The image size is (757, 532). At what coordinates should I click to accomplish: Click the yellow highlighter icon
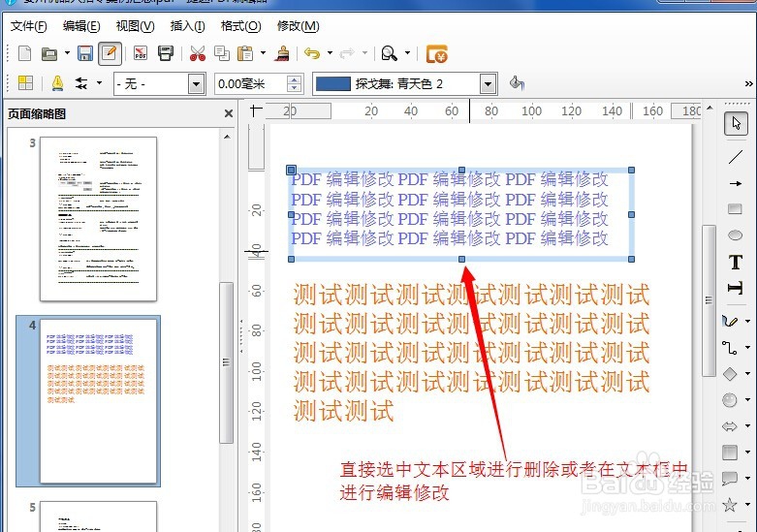pos(57,83)
